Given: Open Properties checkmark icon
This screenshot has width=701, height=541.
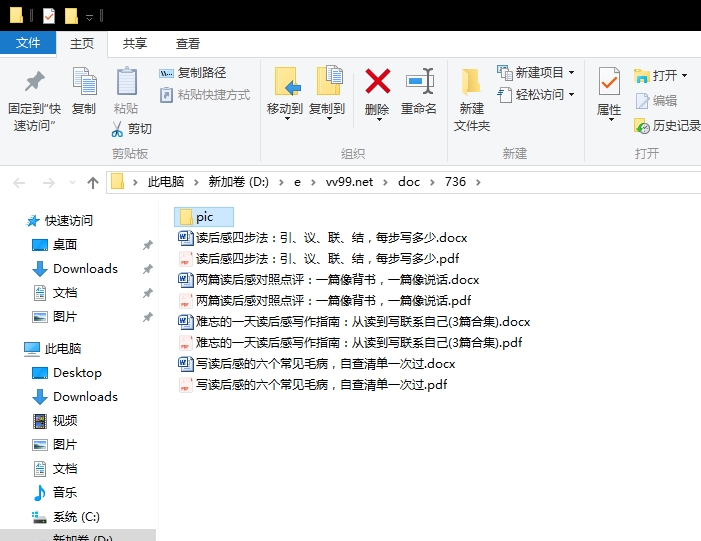Looking at the screenshot, I should tap(609, 81).
